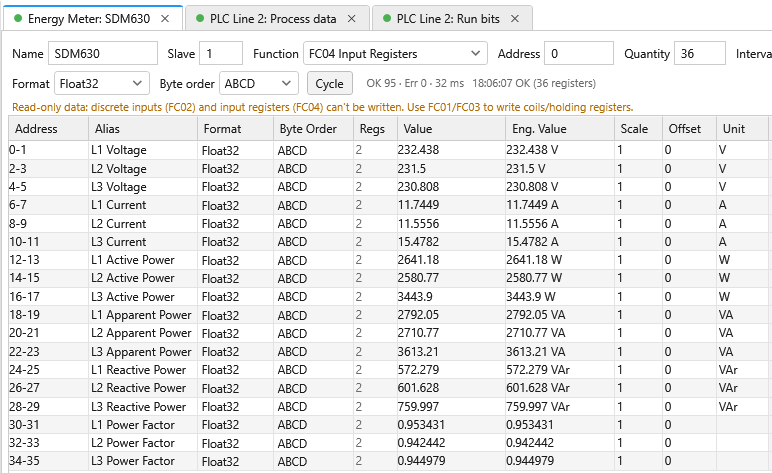The width and height of the screenshot is (772, 473).
Task: Select the L2 Apparent Power alias cell
Action: pos(143,333)
